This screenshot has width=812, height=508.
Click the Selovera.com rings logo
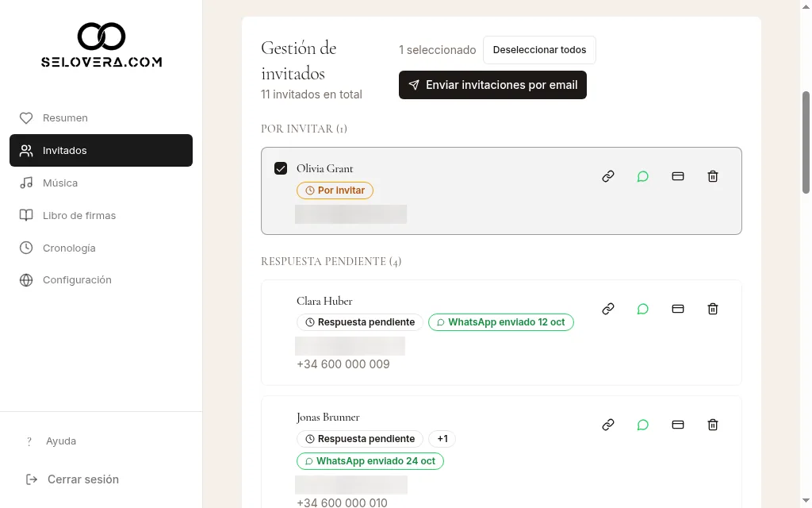tap(101, 37)
